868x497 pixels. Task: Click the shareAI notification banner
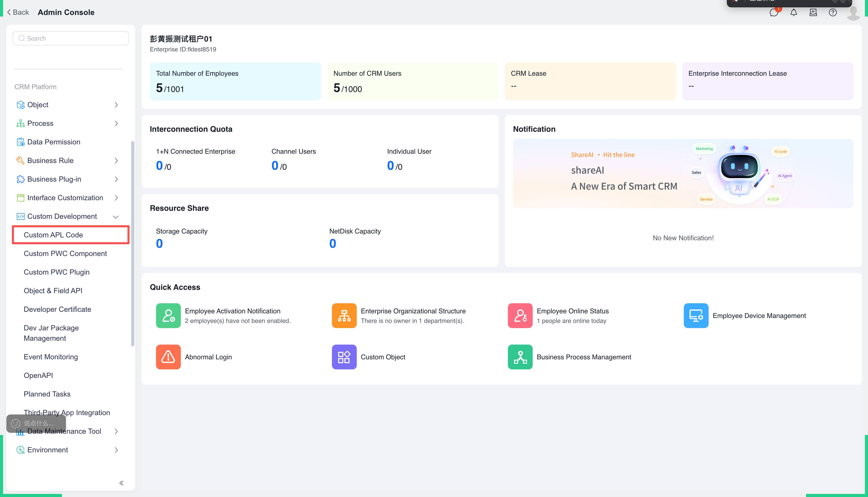(x=683, y=173)
